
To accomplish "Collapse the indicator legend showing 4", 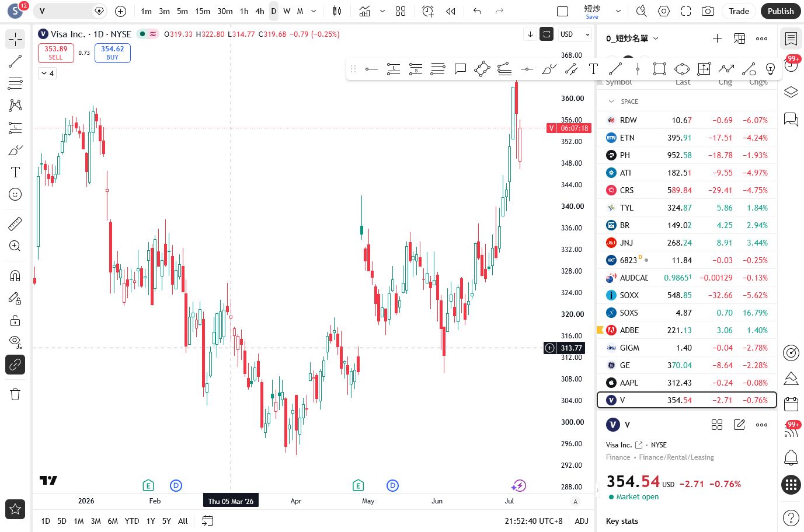I will [47, 73].
